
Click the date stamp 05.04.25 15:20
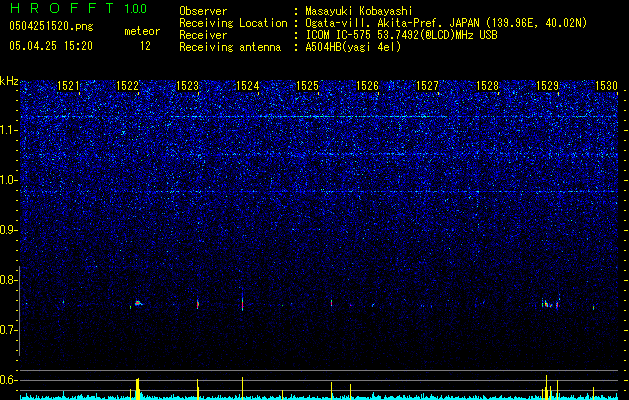(51, 46)
